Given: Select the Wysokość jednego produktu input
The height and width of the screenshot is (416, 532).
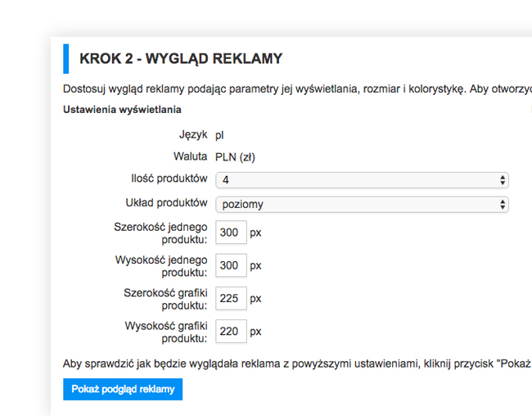Looking at the screenshot, I should coord(231,265).
